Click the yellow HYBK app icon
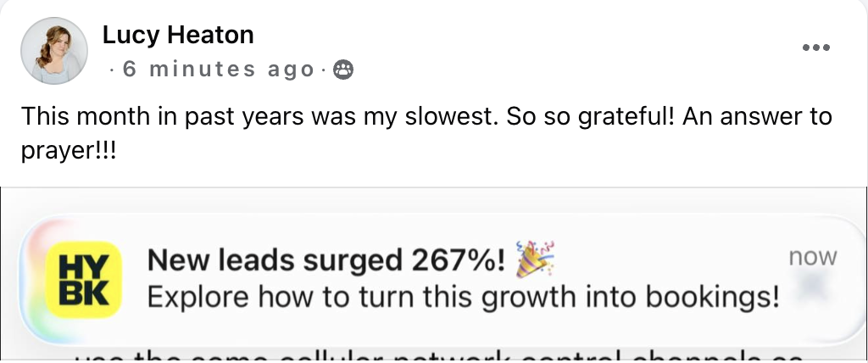Image resolution: width=868 pixels, height=363 pixels. [x=84, y=280]
